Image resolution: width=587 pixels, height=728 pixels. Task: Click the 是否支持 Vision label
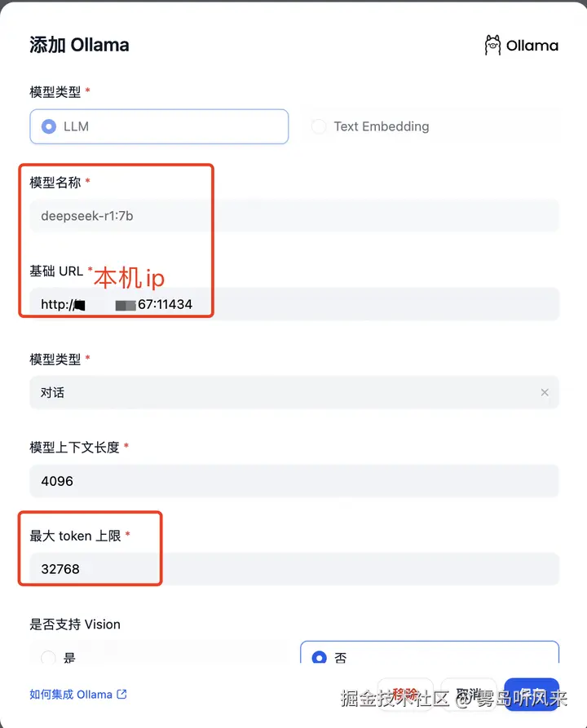[x=75, y=624]
